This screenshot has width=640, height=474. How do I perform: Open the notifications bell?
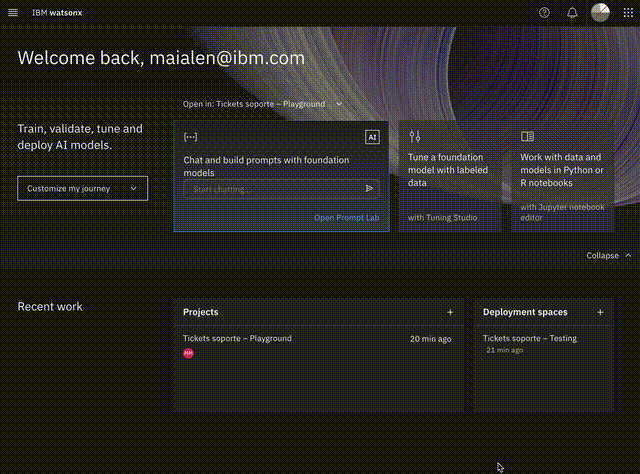(572, 13)
